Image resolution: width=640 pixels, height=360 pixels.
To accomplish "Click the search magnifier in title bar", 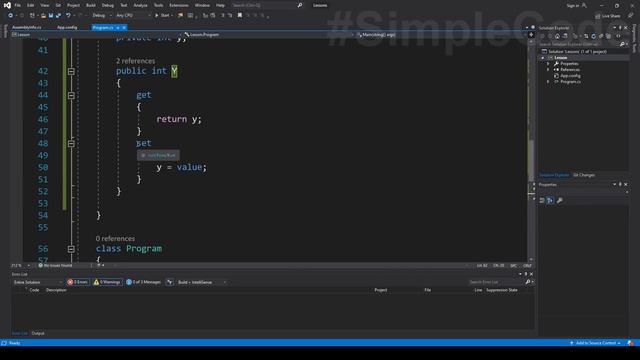I will pyautogui.click(x=300, y=5).
